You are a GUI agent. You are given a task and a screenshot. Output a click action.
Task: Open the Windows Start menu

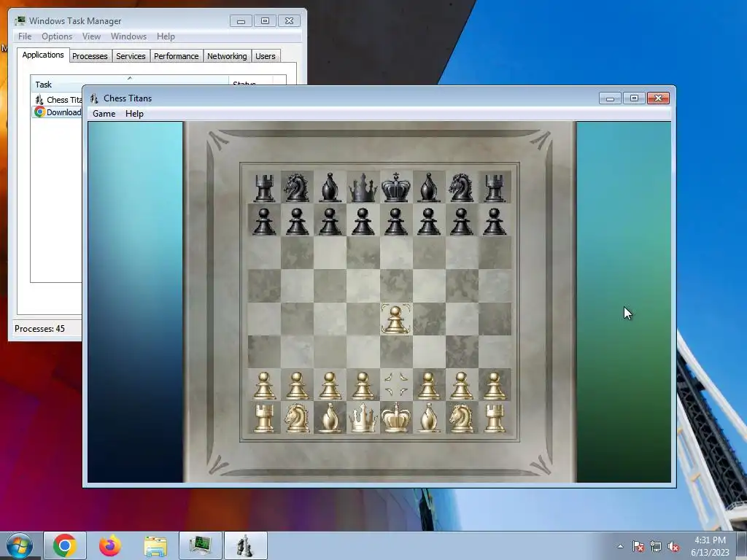pyautogui.click(x=20, y=545)
